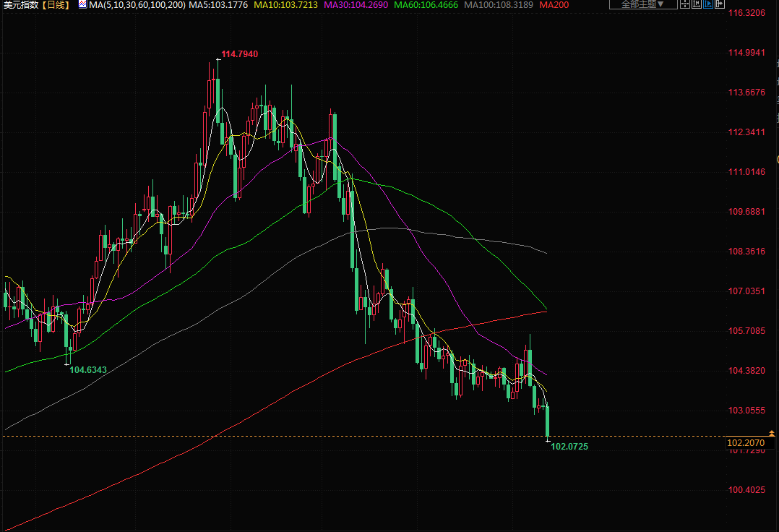Click the 102.2070 current price tag
The height and width of the screenshot is (532, 779).
[745, 442]
